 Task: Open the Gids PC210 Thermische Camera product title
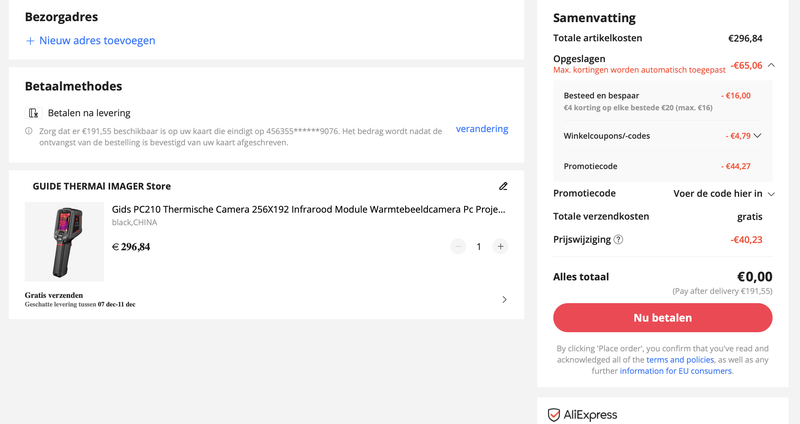308,210
